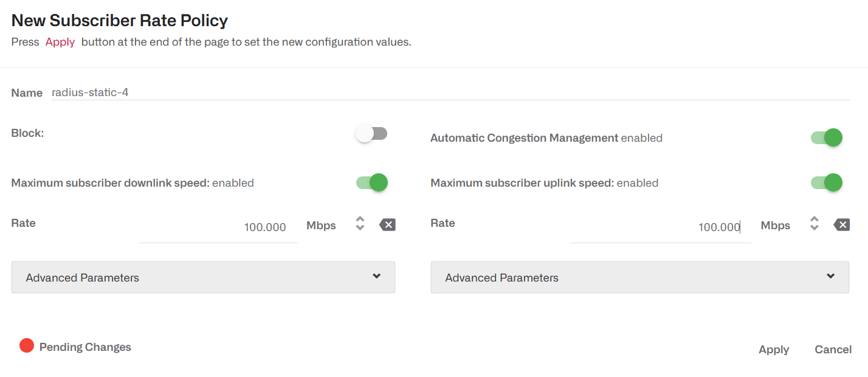
Task: Click the downlink Rate input field
Action: pyautogui.click(x=219, y=227)
